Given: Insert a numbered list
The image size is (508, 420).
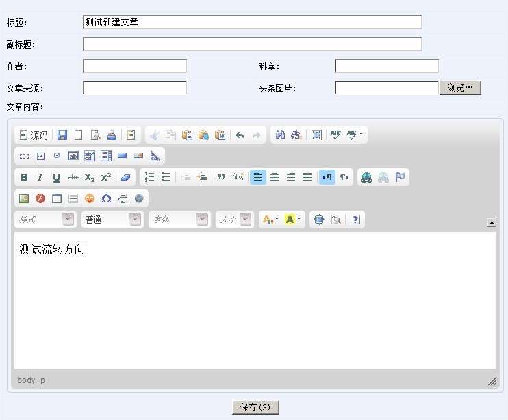Looking at the screenshot, I should 149,177.
